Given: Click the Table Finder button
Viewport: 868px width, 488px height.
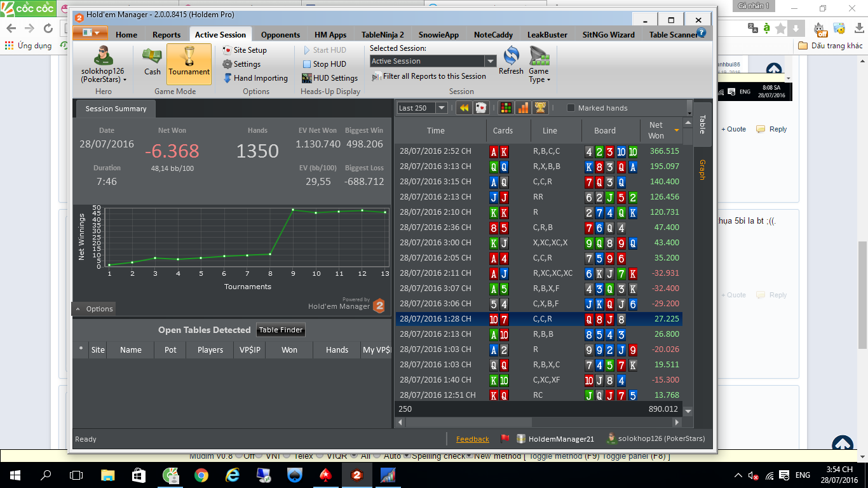Looking at the screenshot, I should (281, 330).
